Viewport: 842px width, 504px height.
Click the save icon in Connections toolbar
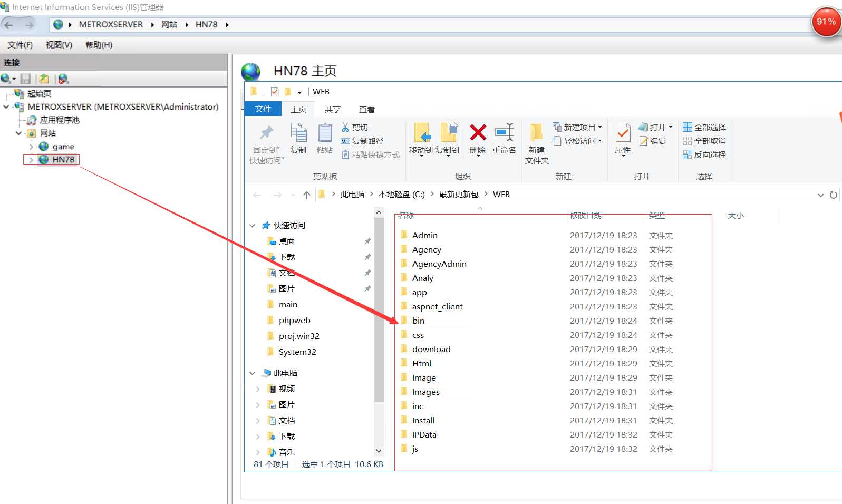click(x=25, y=79)
